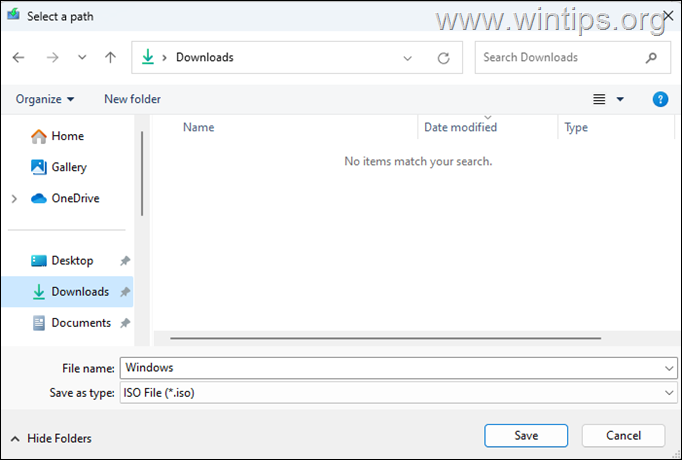Open the Save as type combo box
This screenshot has height=460, width=682.
tap(398, 393)
